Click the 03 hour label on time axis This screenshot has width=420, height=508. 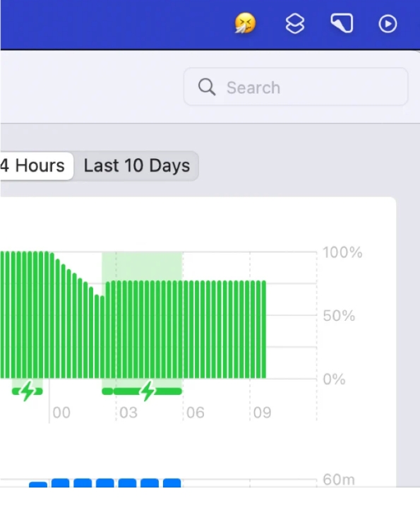click(x=128, y=413)
